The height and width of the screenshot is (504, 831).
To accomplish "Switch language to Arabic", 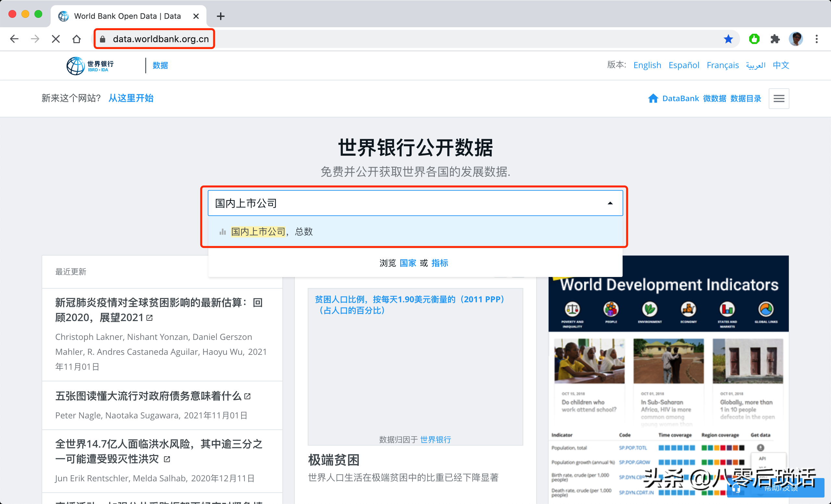I will click(756, 65).
